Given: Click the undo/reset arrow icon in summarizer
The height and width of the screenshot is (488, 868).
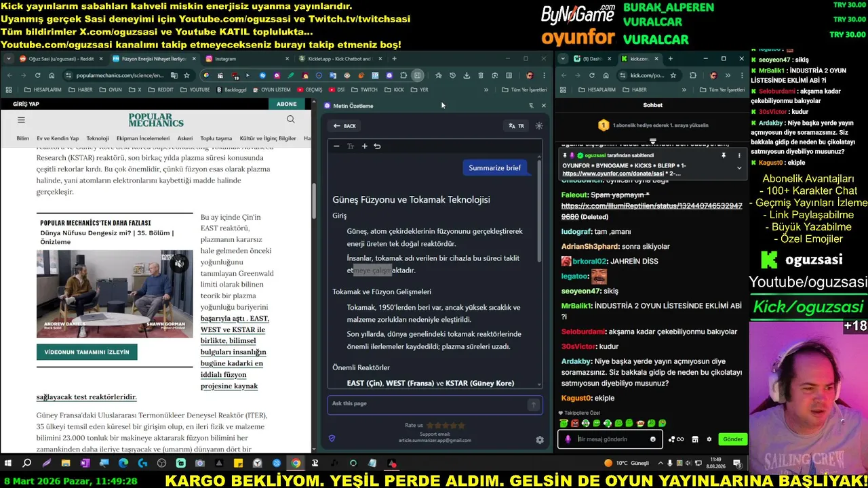Looking at the screenshot, I should [377, 146].
